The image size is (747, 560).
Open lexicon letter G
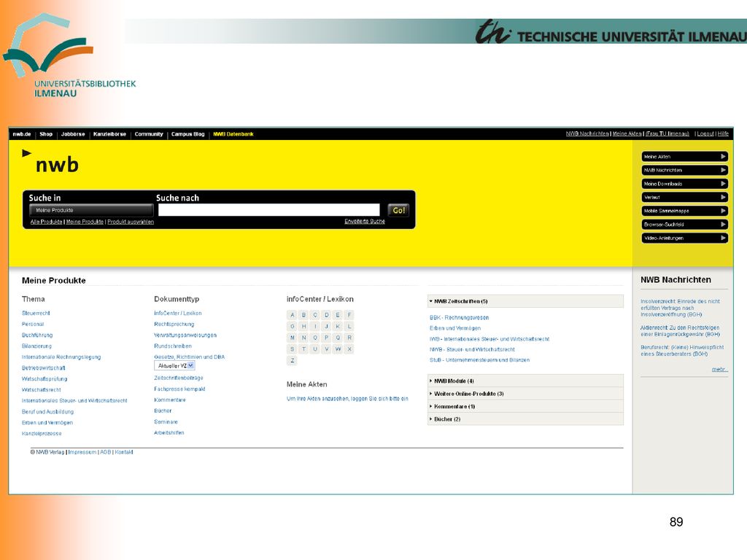(x=293, y=327)
